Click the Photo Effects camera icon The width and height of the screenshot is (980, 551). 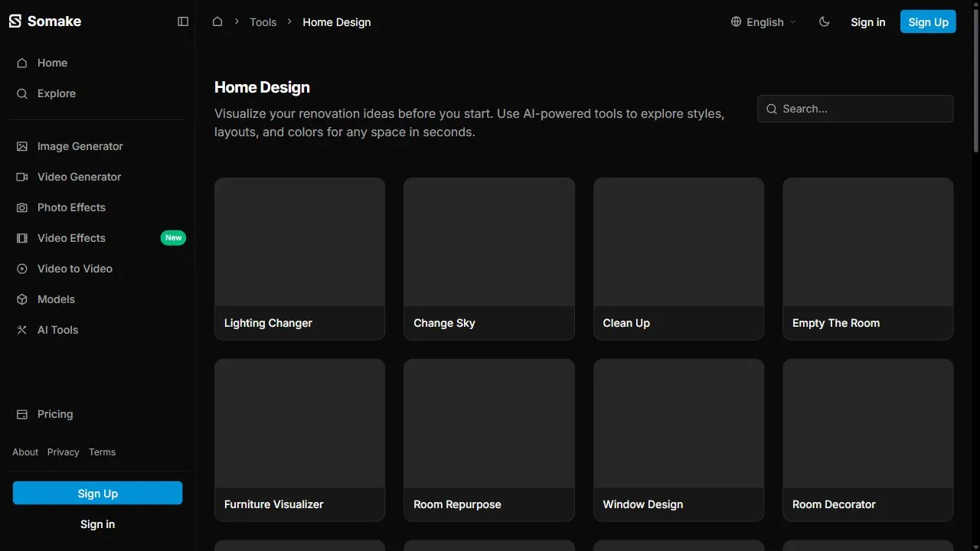tap(22, 207)
